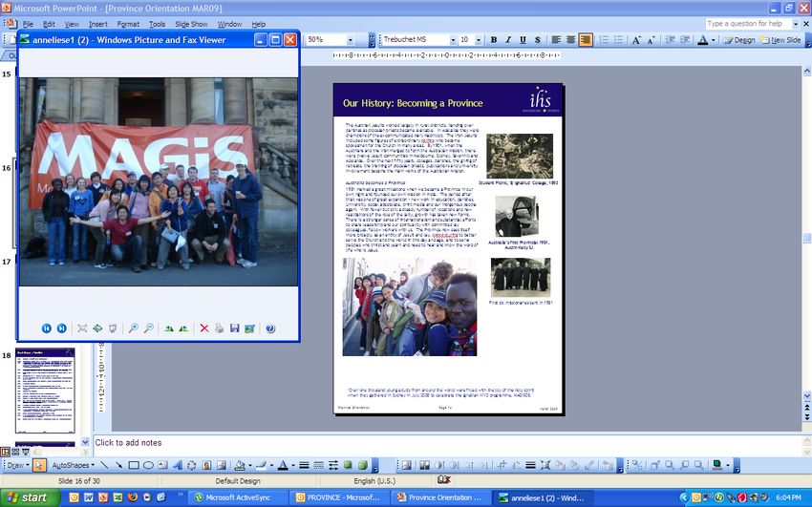Decrease font size in PowerPoint toolbar
Screen dimensions: 812x507
pyautogui.click(x=651, y=40)
